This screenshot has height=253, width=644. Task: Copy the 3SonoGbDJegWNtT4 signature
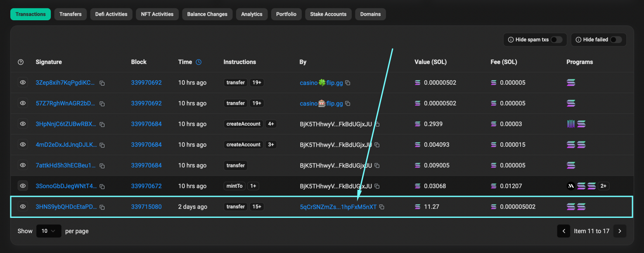[102, 186]
